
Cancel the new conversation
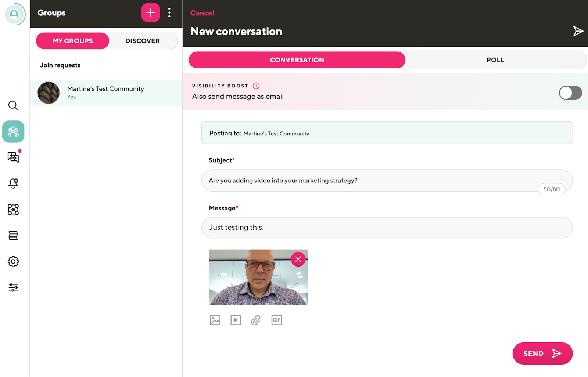pos(202,13)
